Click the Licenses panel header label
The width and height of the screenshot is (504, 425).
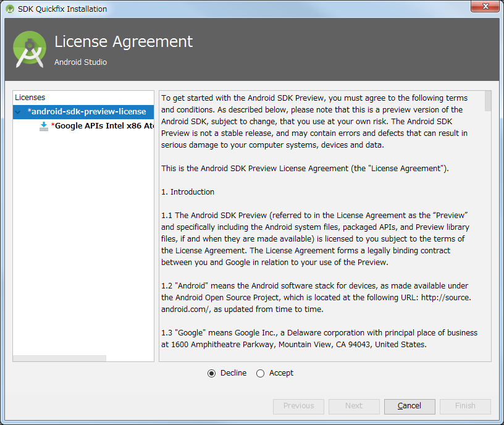point(30,98)
